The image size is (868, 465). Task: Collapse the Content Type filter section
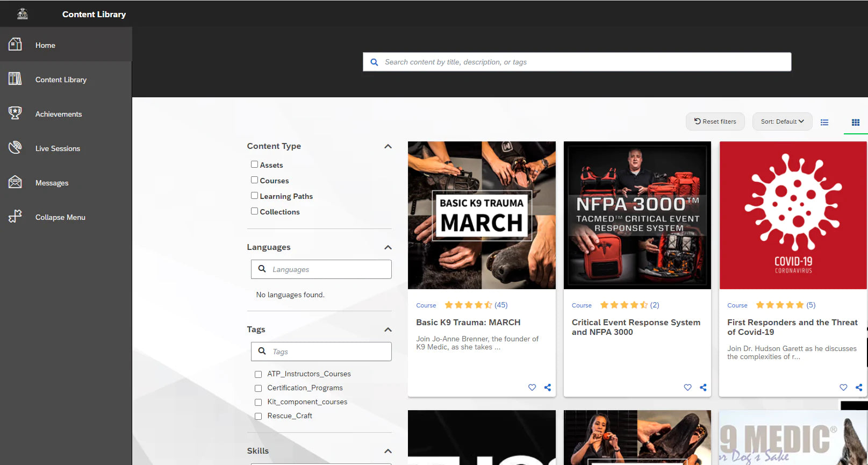point(388,146)
